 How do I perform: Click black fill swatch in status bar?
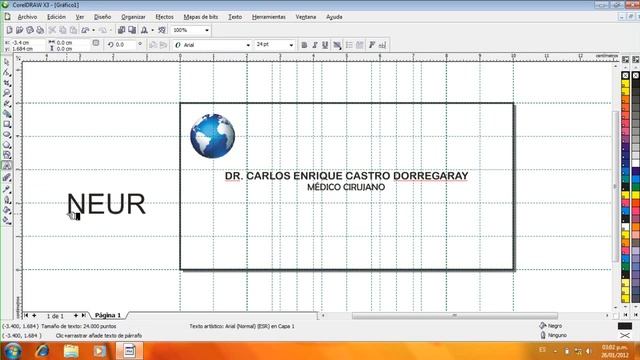[625, 326]
